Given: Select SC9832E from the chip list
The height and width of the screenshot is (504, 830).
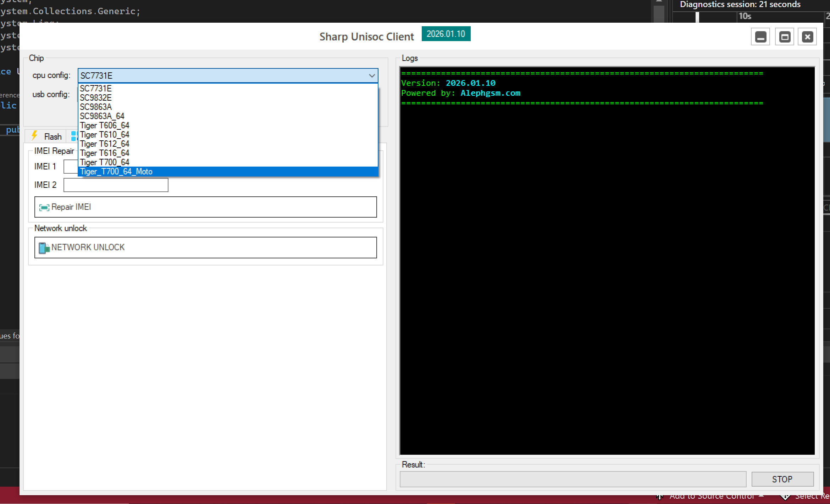Looking at the screenshot, I should pos(96,98).
